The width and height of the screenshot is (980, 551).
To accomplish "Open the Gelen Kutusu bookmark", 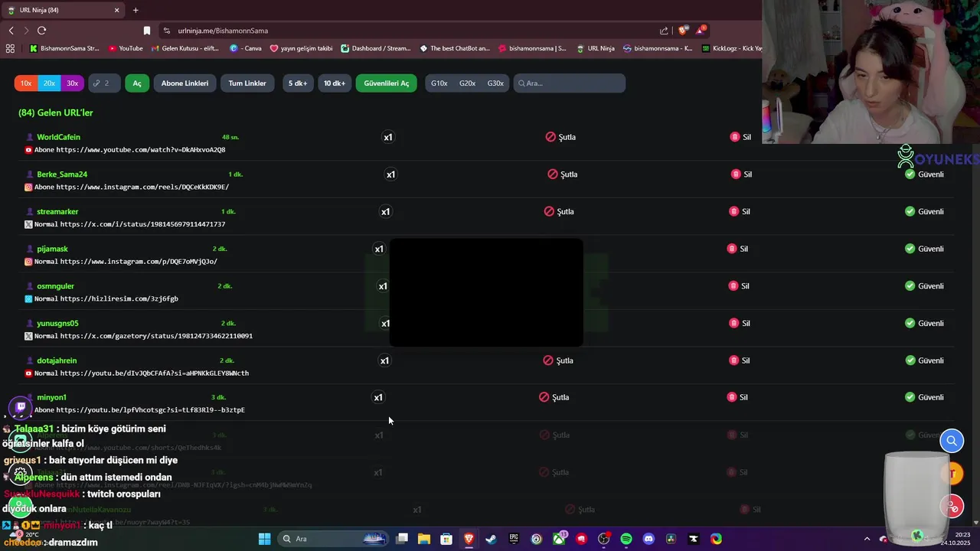I will point(185,48).
